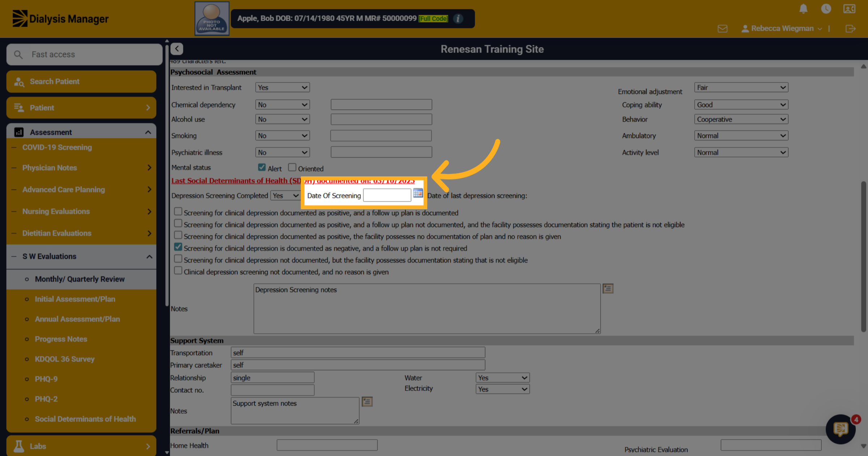868x456 pixels.
Task: Open Social Determinants of Health item
Action: coord(85,419)
